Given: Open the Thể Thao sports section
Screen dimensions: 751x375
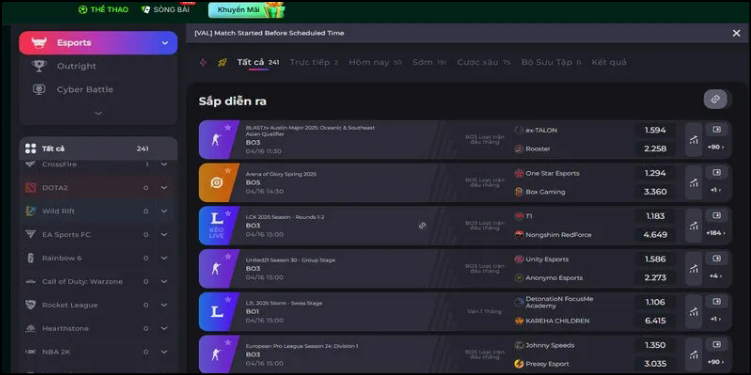Looking at the screenshot, I should click(103, 9).
